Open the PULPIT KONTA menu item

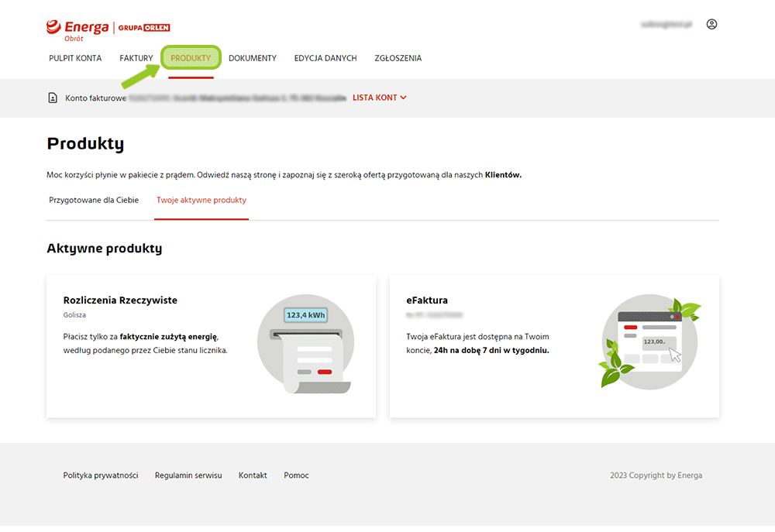tap(75, 58)
